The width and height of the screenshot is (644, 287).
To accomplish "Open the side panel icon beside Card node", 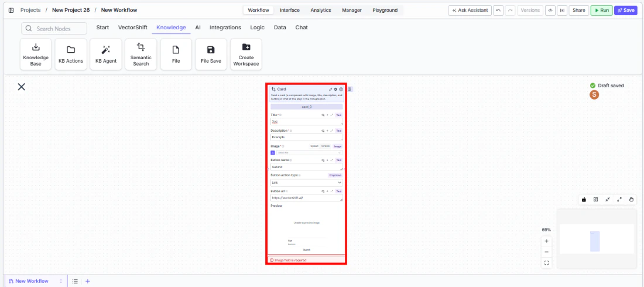I will (350, 89).
